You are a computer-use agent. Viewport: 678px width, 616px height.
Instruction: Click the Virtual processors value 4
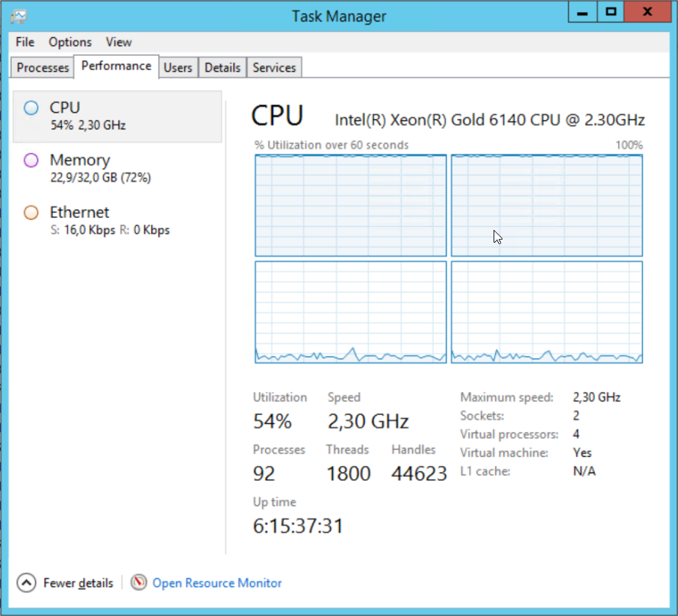(576, 434)
